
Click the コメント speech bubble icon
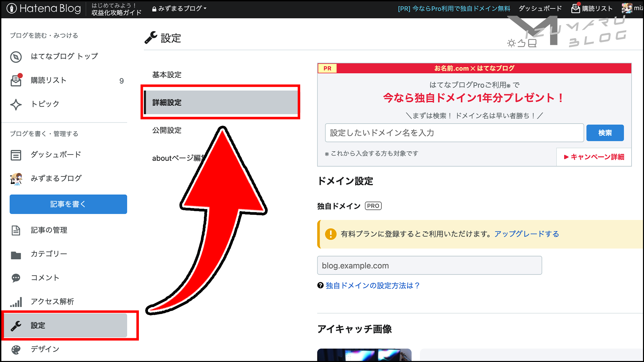point(16,278)
